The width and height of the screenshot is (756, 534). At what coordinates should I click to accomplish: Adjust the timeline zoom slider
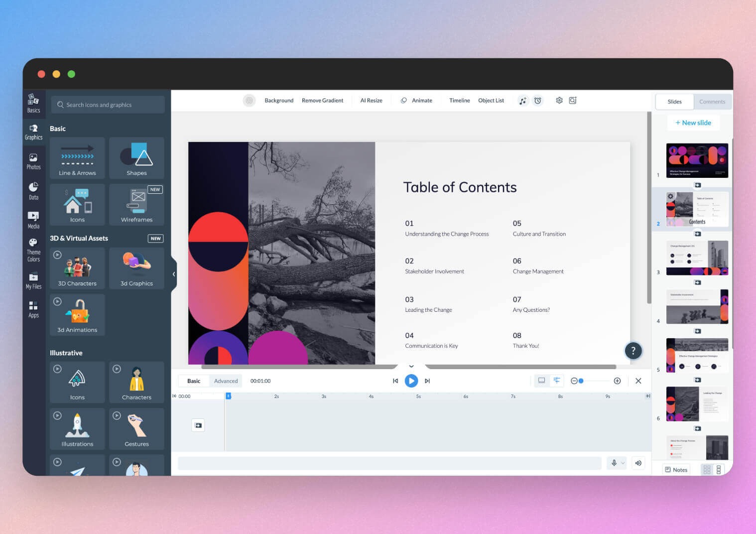click(x=581, y=381)
